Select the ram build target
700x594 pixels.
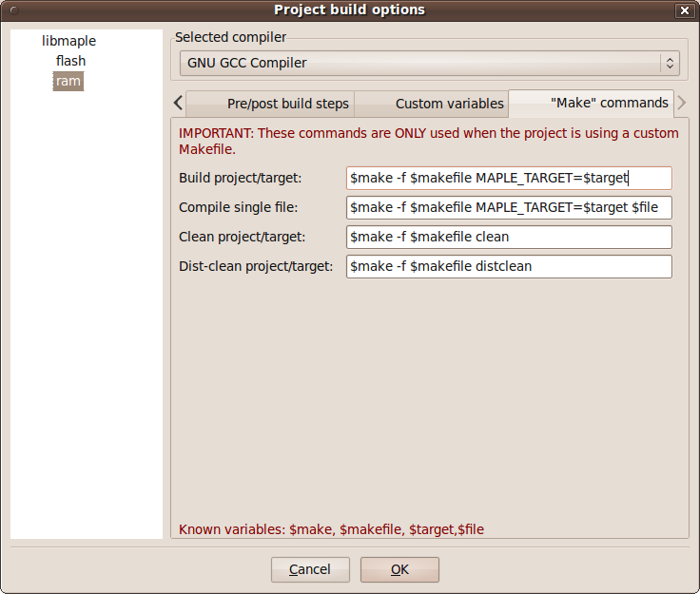[68, 82]
